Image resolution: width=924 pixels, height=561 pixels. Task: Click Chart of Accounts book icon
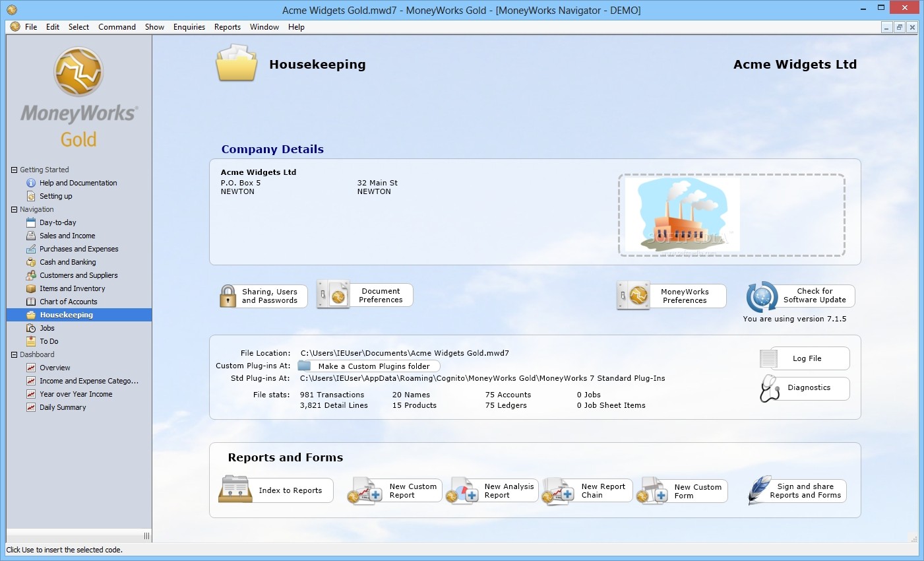(x=31, y=302)
